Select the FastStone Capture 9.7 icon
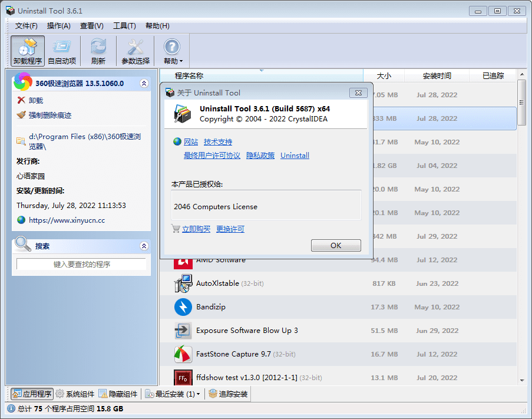The image size is (532, 419). coord(183,354)
